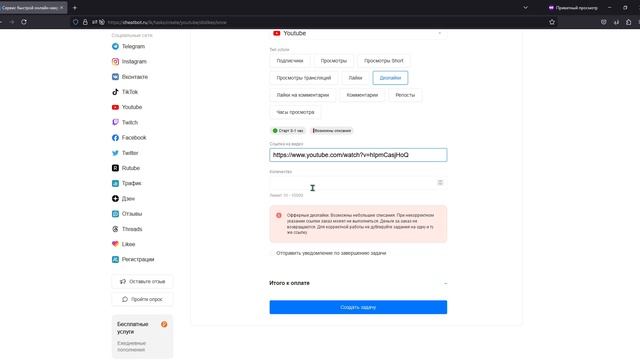Image resolution: width=640 pixels, height=360 pixels.
Task: Open the tracking protection shield icon
Action: click(x=76, y=22)
